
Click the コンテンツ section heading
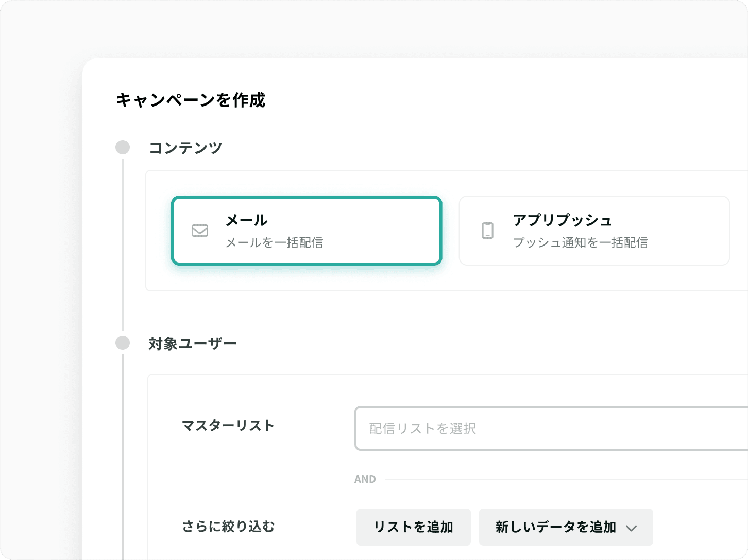[185, 148]
